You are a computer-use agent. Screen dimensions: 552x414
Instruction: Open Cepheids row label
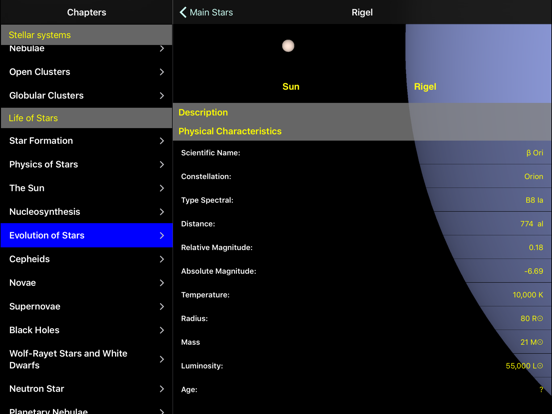(30, 259)
